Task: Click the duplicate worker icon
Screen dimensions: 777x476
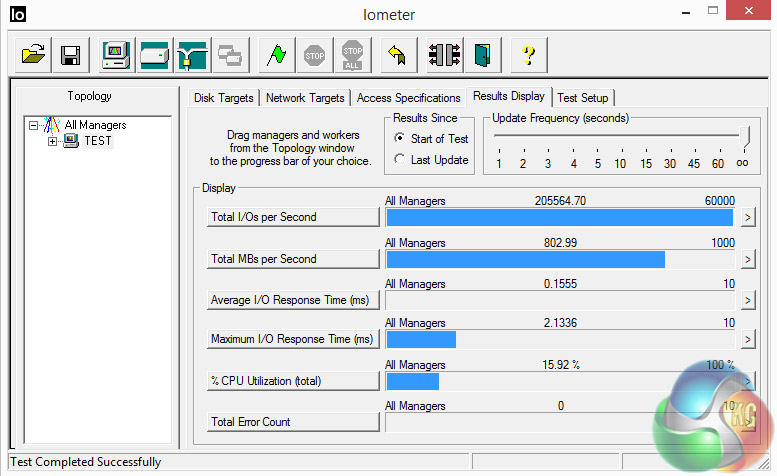Action: pos(230,55)
